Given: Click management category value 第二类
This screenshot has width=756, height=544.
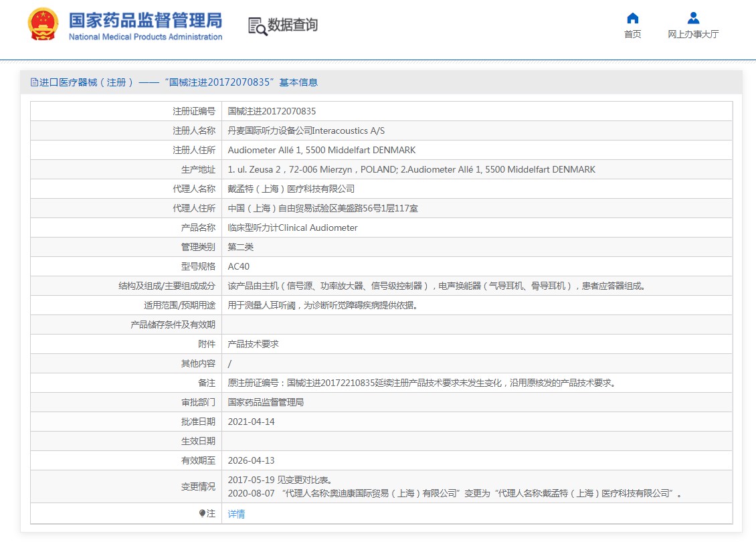Looking at the screenshot, I should (241, 247).
